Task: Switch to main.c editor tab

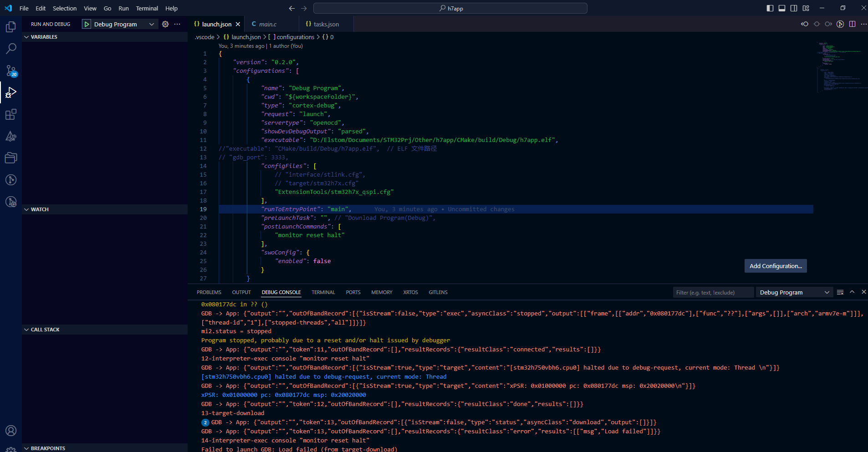Action: 272,24
